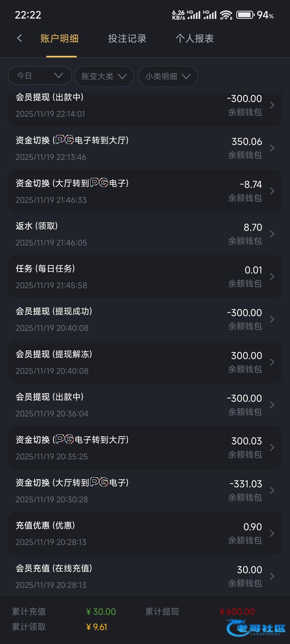Switch to the 个人报表 tab
Image resolution: width=290 pixels, height=644 pixels.
194,39
